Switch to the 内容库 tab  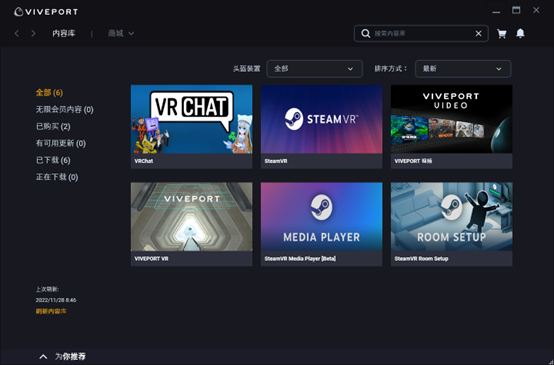pyautogui.click(x=64, y=33)
